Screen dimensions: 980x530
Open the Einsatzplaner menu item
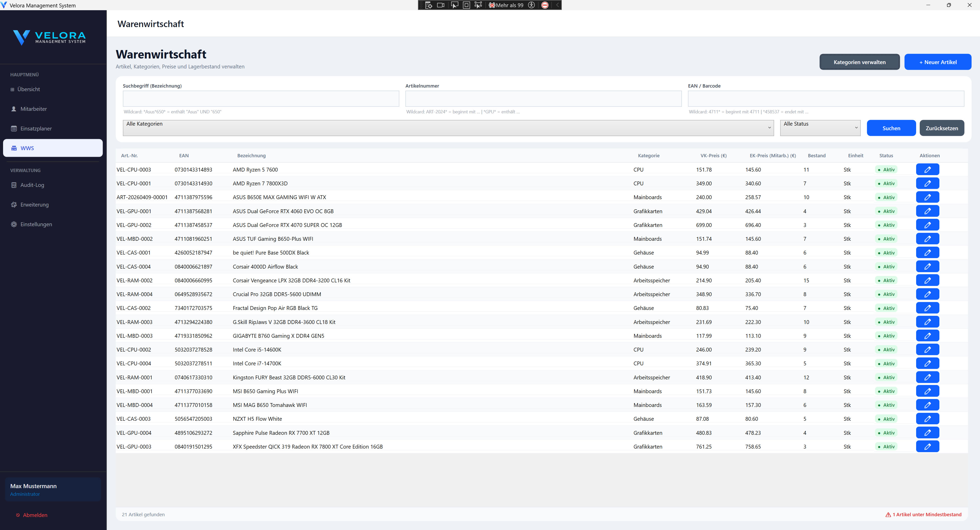[x=36, y=128]
